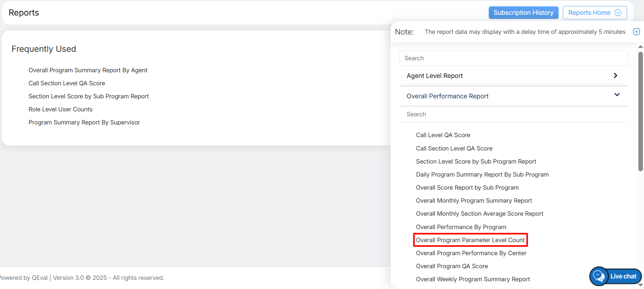This screenshot has width=644, height=289.
Task: Open the Reports Home dropdown
Action: pyautogui.click(x=594, y=13)
